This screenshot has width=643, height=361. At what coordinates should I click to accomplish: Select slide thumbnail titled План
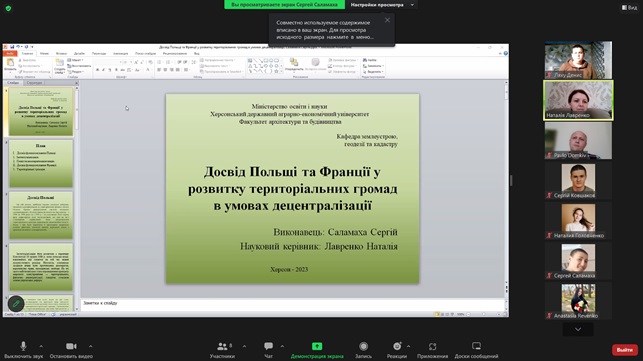click(41, 163)
